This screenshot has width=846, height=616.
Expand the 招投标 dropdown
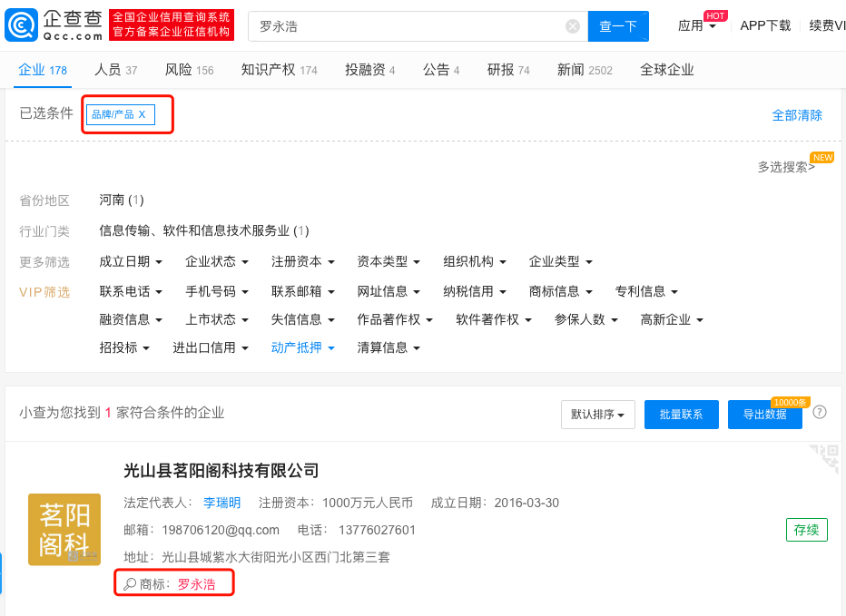point(124,347)
